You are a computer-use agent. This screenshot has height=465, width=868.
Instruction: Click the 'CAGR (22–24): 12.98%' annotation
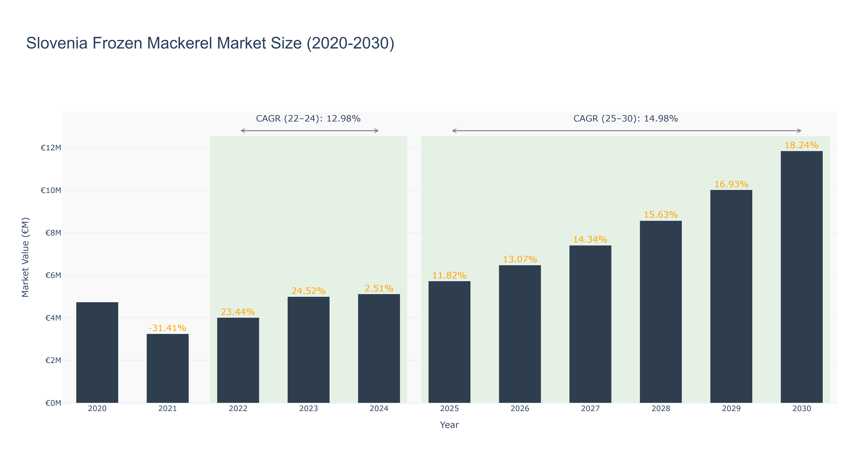point(308,119)
